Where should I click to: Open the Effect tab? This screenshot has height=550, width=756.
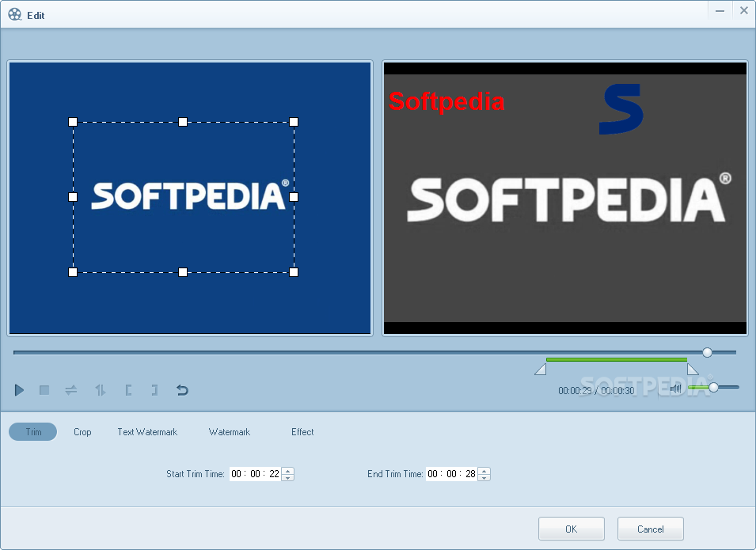(x=302, y=432)
